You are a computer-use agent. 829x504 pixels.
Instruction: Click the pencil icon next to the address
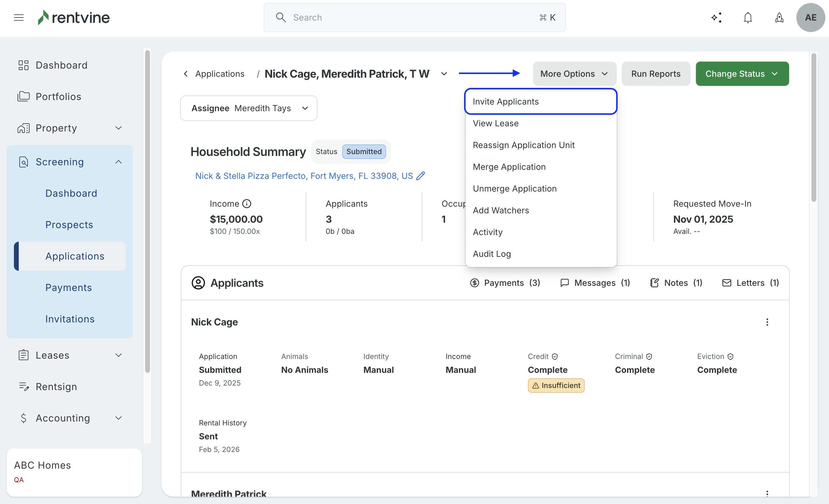[x=421, y=176]
